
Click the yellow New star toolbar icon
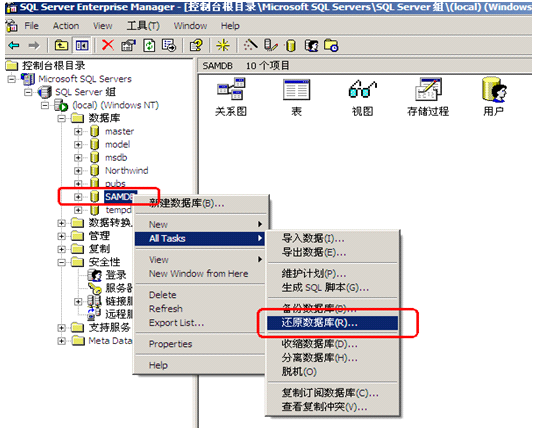click(x=223, y=45)
